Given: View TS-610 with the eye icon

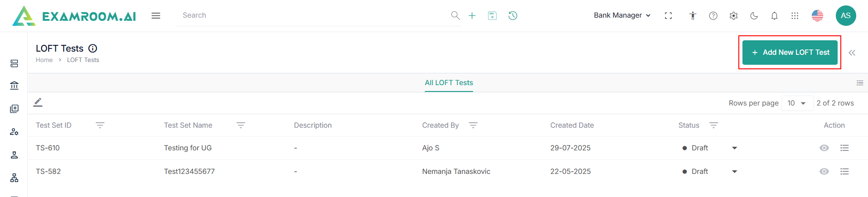Looking at the screenshot, I should coord(824,148).
